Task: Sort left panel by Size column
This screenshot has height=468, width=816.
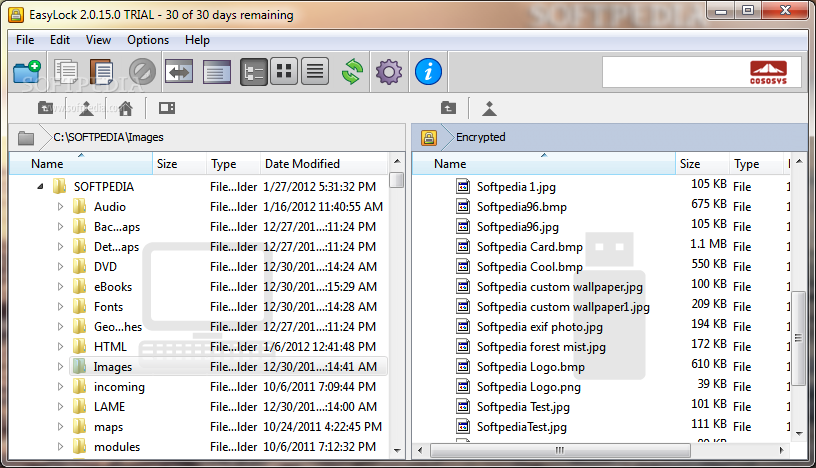Action: point(180,164)
